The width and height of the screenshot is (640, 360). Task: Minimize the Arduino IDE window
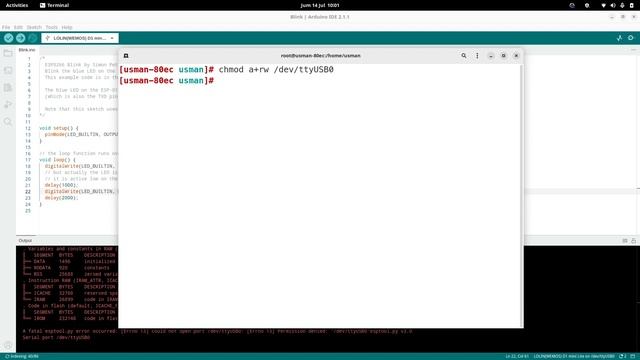(611, 17)
